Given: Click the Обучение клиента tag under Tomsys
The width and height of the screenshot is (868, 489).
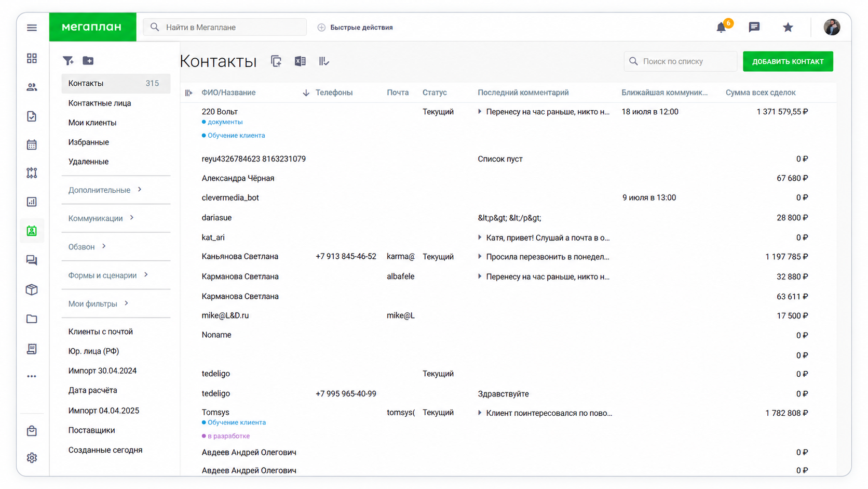Looking at the screenshot, I should pos(234,422).
